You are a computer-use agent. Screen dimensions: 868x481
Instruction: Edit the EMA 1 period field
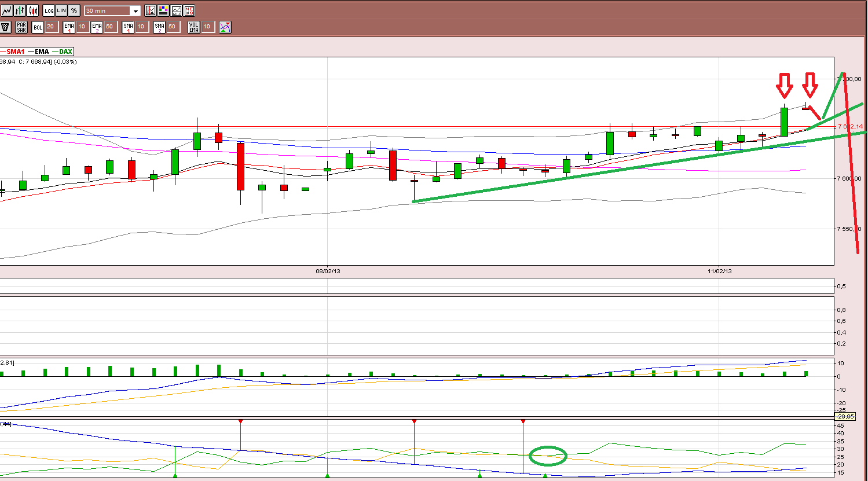coord(82,27)
